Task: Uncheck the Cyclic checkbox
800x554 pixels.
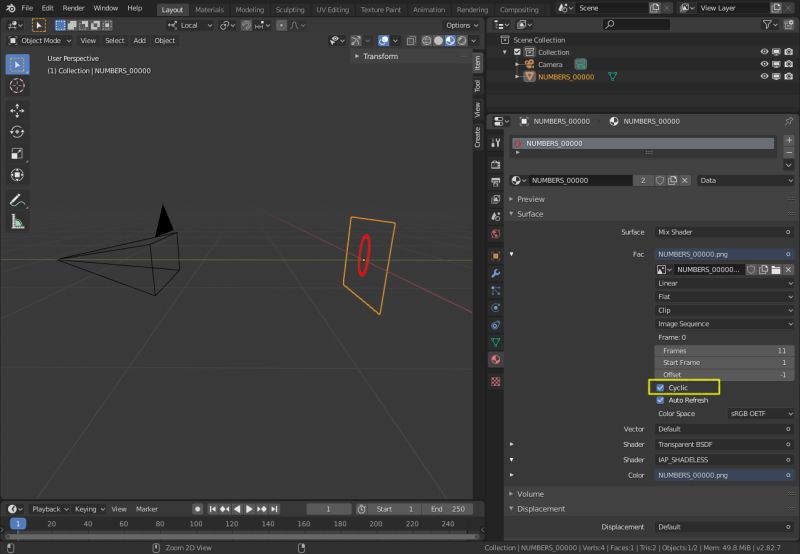Action: coord(660,388)
